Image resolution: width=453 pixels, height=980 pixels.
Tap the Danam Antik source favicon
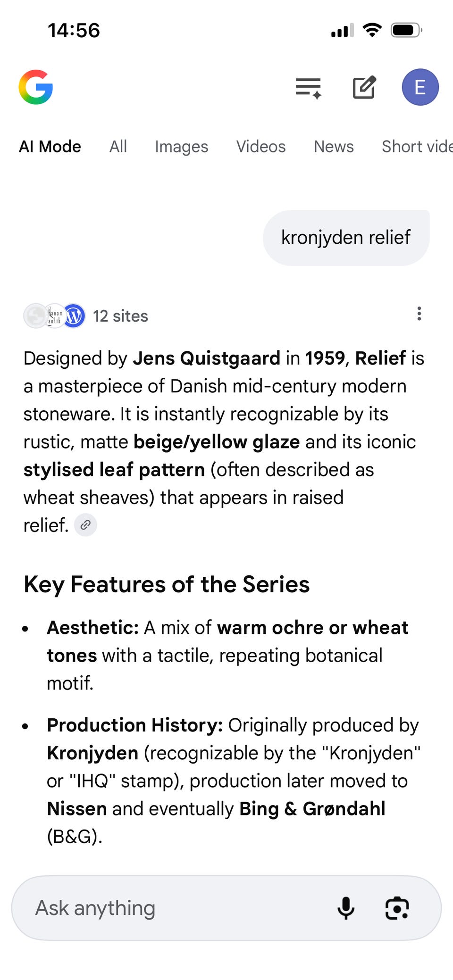pos(55,316)
